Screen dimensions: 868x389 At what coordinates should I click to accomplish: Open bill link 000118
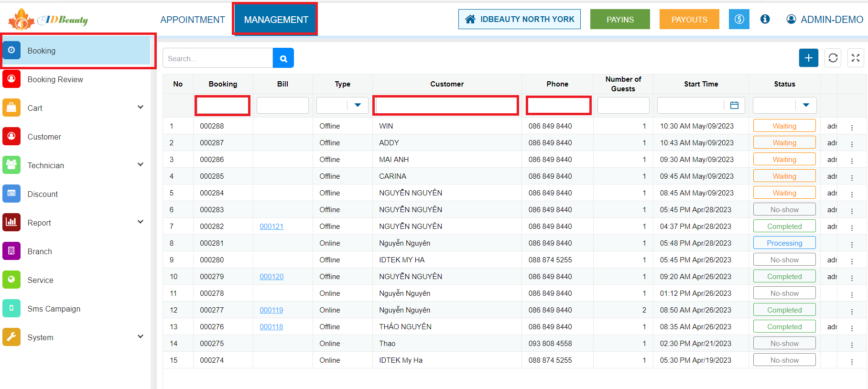coord(271,327)
